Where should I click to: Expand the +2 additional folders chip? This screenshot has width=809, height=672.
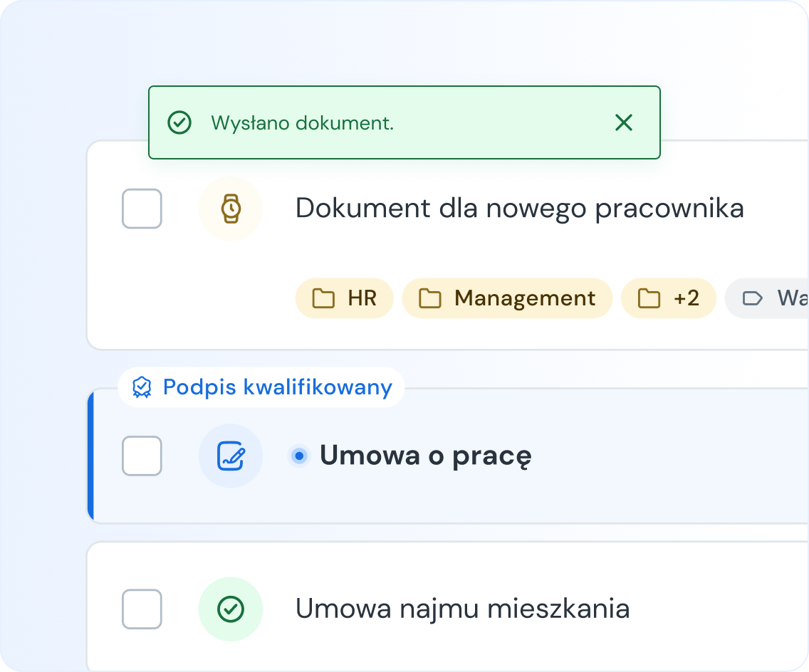coord(668,298)
